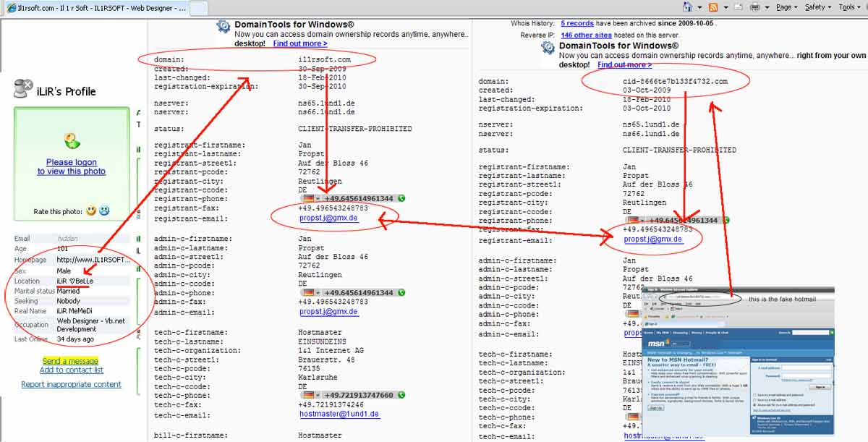Click the DomainTools logo above the cid-8666 record
The width and height of the screenshot is (868, 442).
click(548, 48)
